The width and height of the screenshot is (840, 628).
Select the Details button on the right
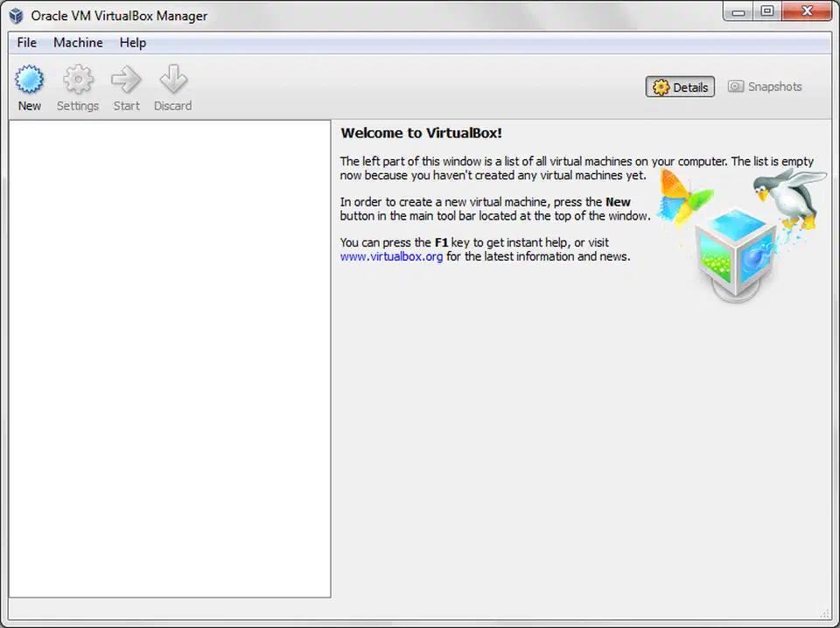680,87
